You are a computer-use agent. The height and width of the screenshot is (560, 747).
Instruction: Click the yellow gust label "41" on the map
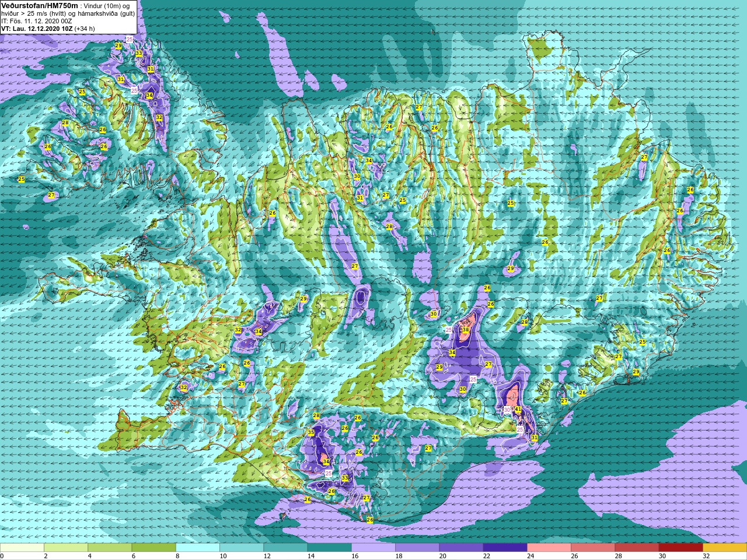tap(518, 409)
